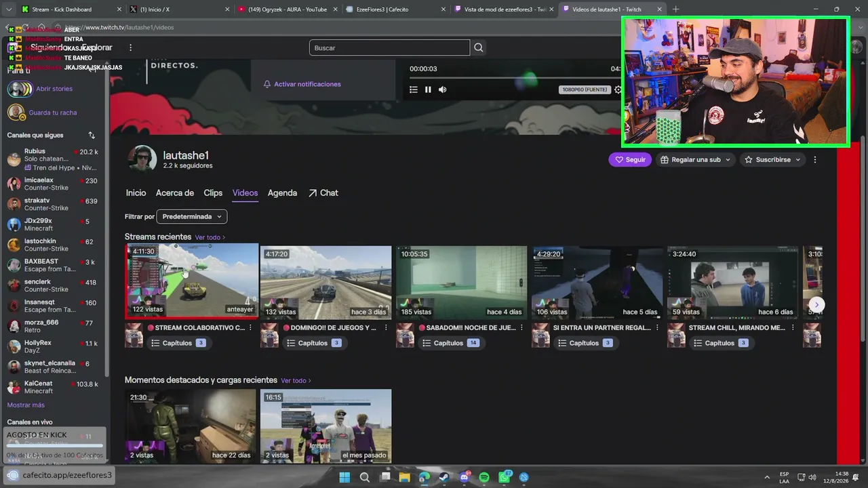Image resolution: width=868 pixels, height=488 pixels.
Task: Open the Acerca de tab
Action: [x=175, y=193]
